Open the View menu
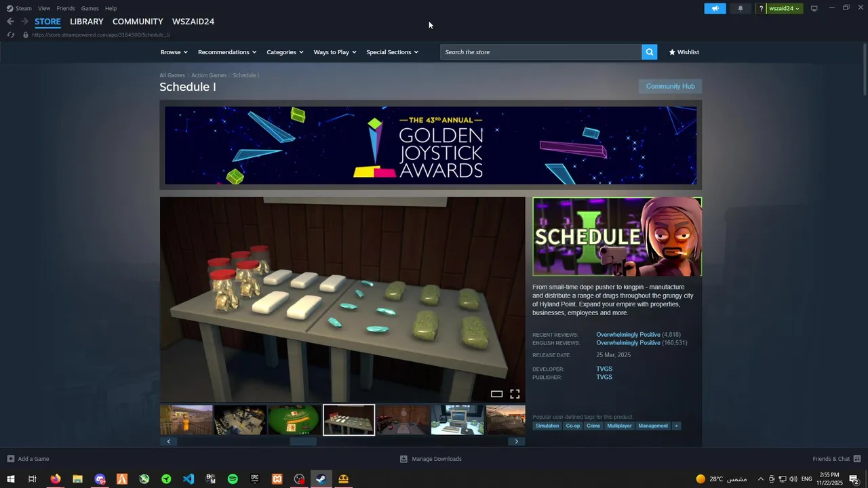 tap(44, 8)
